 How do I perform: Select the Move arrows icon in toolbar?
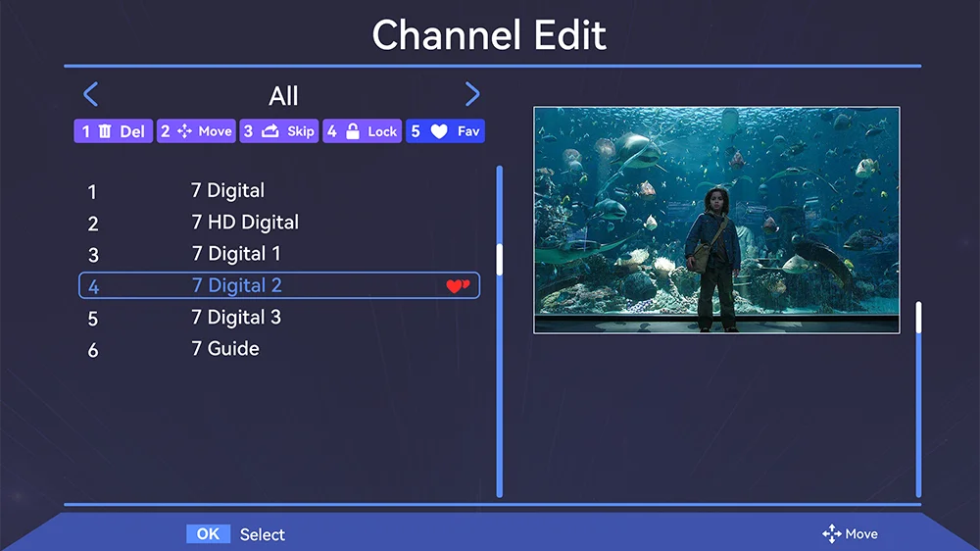click(185, 131)
